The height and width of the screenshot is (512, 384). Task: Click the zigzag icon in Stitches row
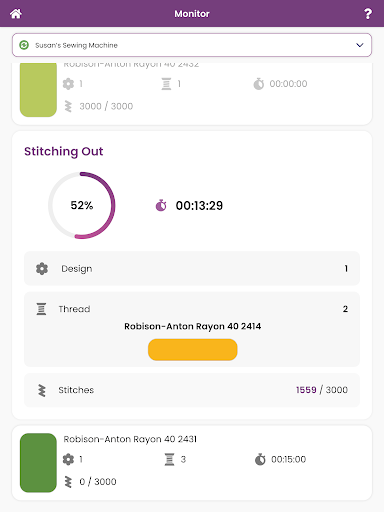pyautogui.click(x=42, y=390)
